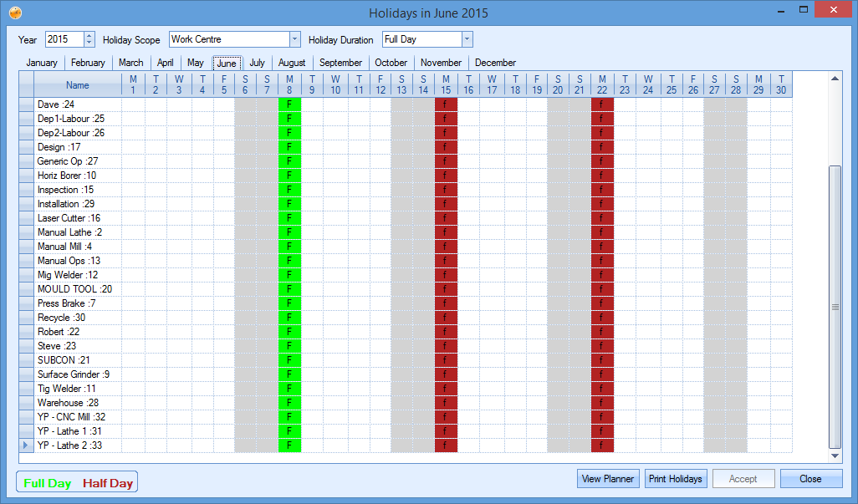Click red half-day cell for Design on 15th
858x504 pixels.
445,147
